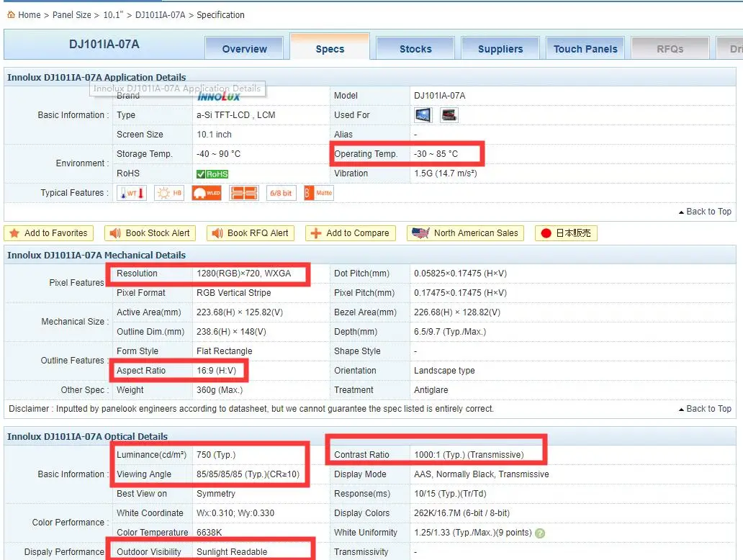This screenshot has width=743, height=560.
Task: Click the help icon beside White Uniformity
Action: tap(540, 533)
